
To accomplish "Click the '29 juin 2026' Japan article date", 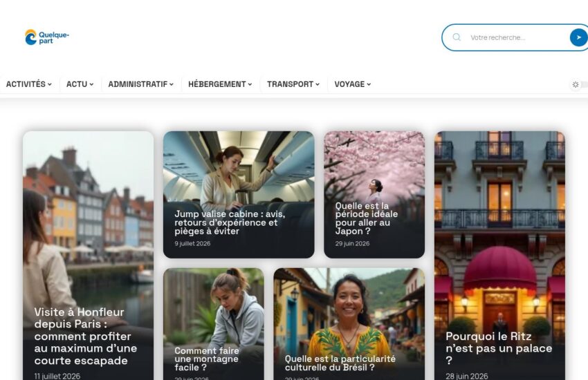I will click(352, 243).
